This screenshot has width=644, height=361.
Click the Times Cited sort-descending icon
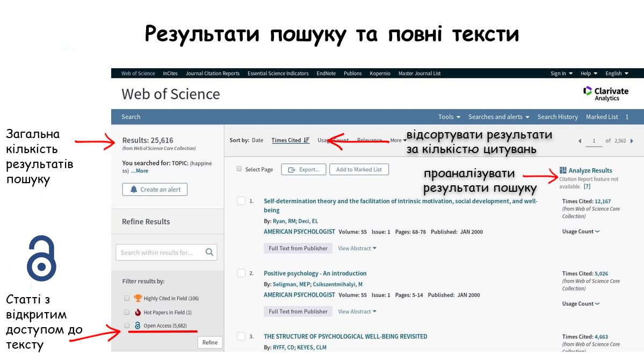click(306, 140)
